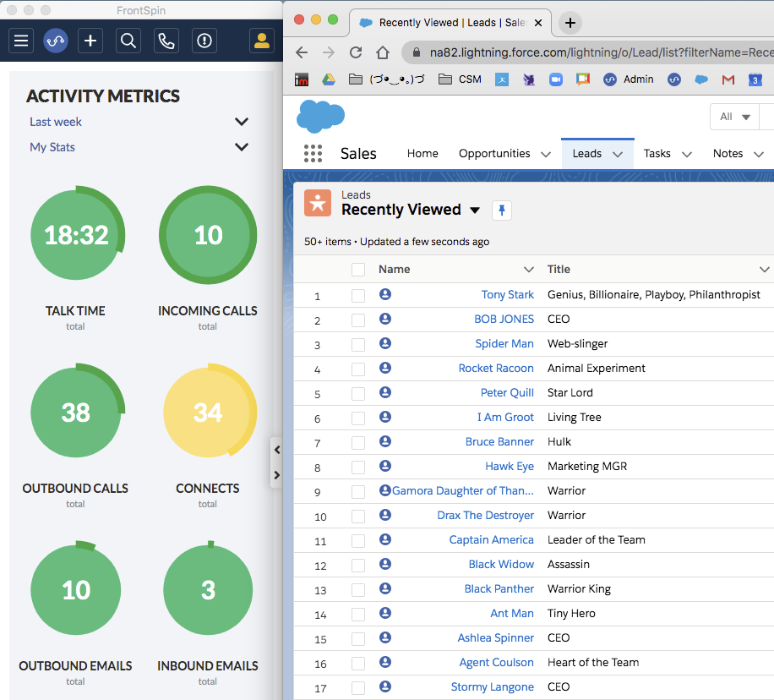Open the FrontSpin user profile icon
The width and height of the screenshot is (774, 700).
(262, 41)
